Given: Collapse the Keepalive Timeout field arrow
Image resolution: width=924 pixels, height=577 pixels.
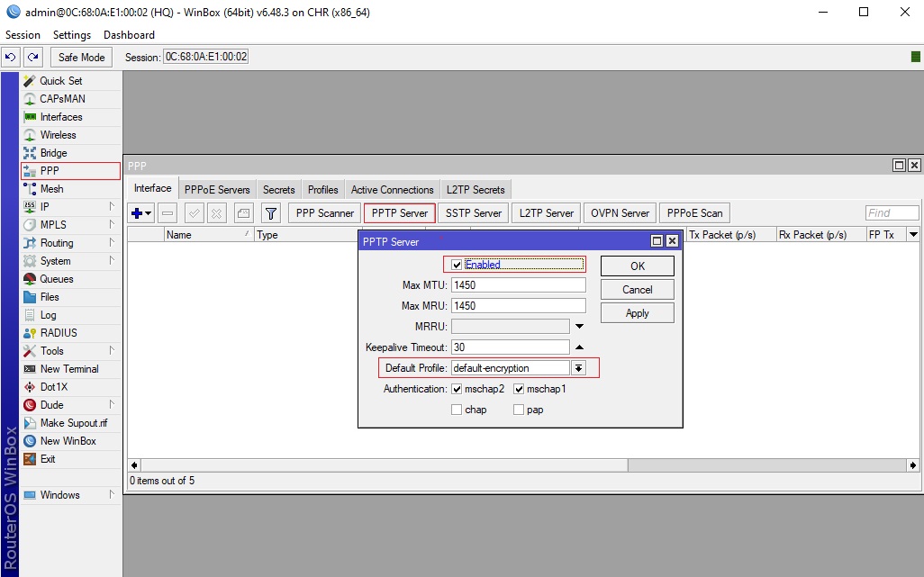Looking at the screenshot, I should click(x=579, y=347).
